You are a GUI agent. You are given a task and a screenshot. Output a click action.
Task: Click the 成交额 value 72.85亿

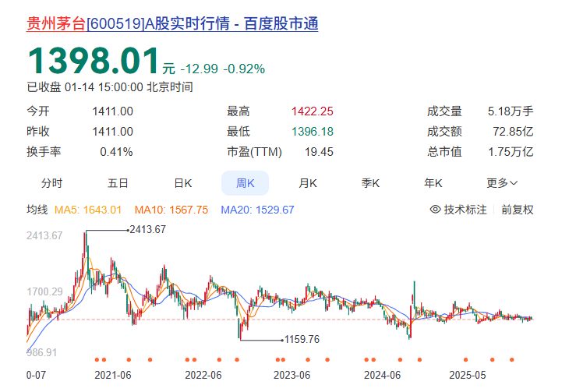513,132
